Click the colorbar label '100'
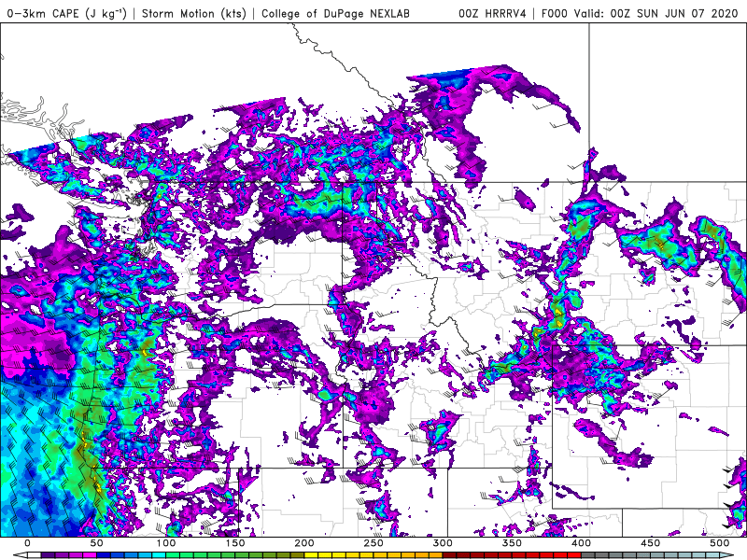The height and width of the screenshot is (560, 747). point(166,543)
